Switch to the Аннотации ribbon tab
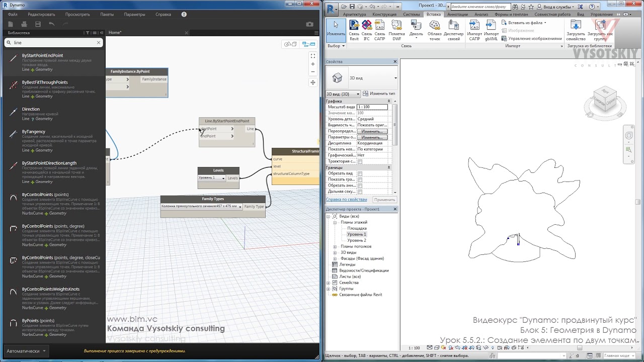This screenshot has height=362, width=644. point(457,15)
